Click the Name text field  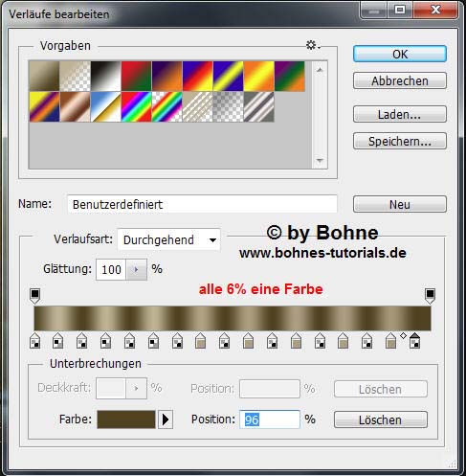coord(202,204)
